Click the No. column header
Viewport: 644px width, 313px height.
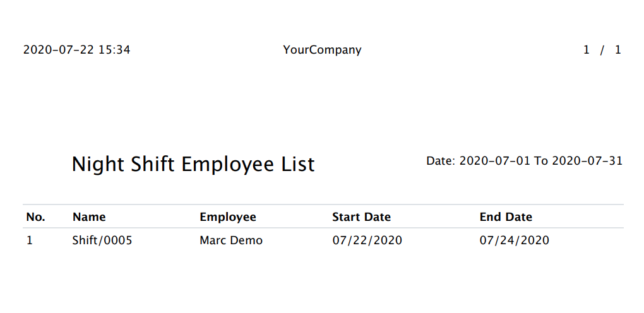point(36,217)
